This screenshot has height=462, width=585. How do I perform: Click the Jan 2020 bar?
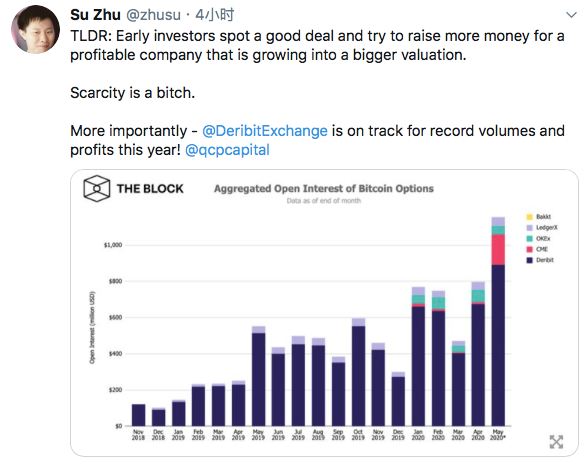(x=418, y=356)
